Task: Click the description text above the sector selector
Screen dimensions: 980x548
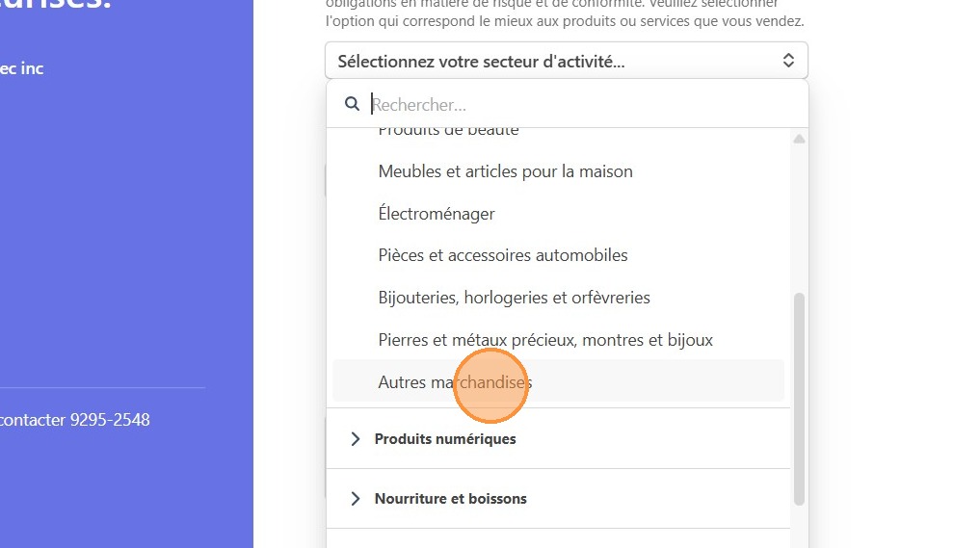Action: tap(565, 20)
